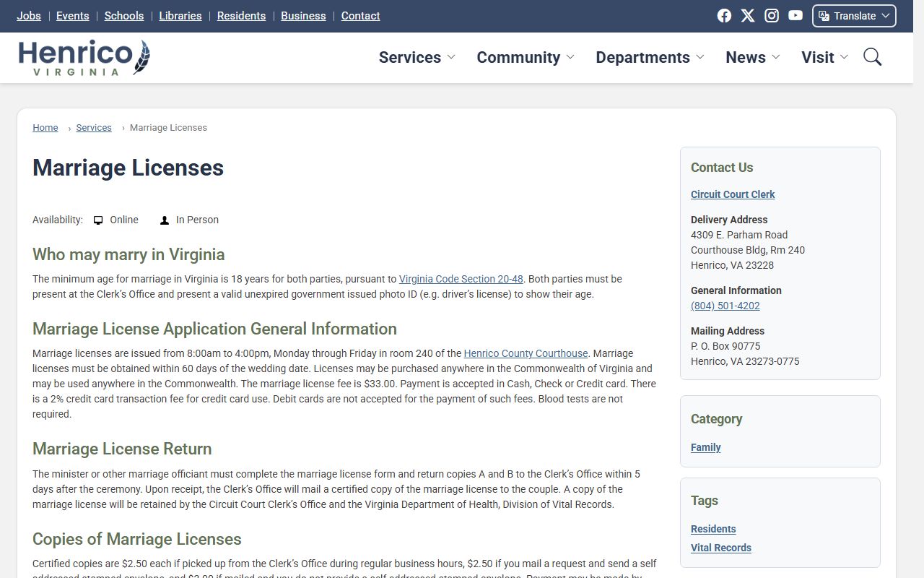Viewport: 924px width, 578px height.
Task: Go to Henrico Virginia logo homepage
Action: pyautogui.click(x=84, y=58)
